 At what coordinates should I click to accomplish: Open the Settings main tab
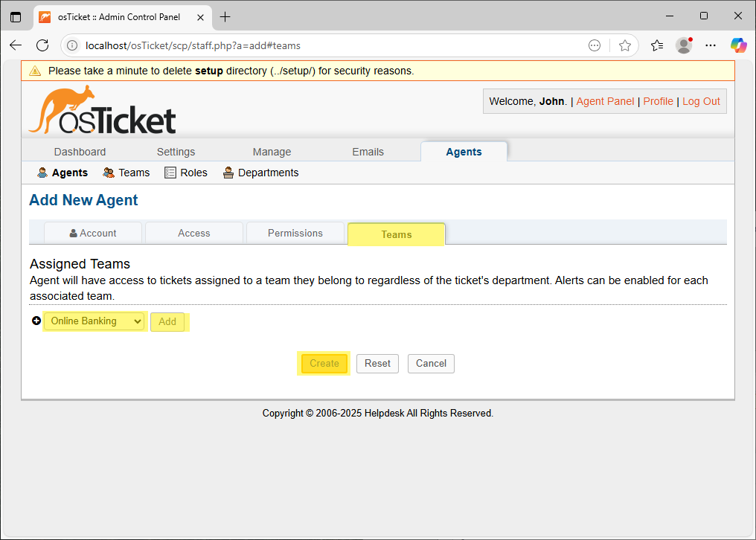pos(176,152)
